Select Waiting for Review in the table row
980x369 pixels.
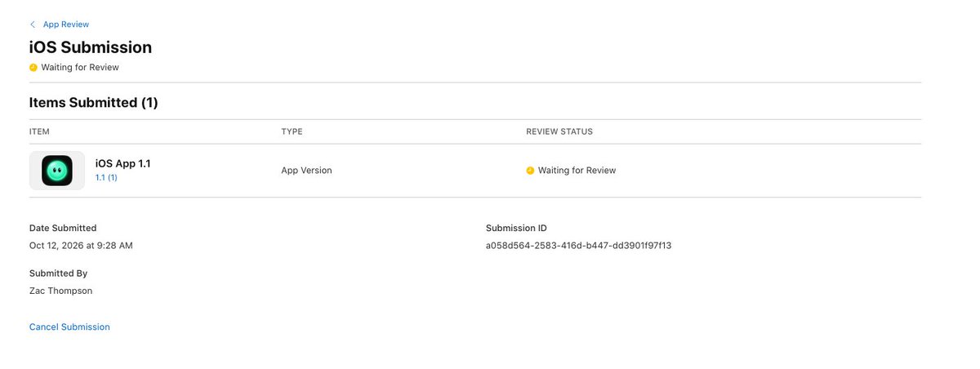pos(577,171)
